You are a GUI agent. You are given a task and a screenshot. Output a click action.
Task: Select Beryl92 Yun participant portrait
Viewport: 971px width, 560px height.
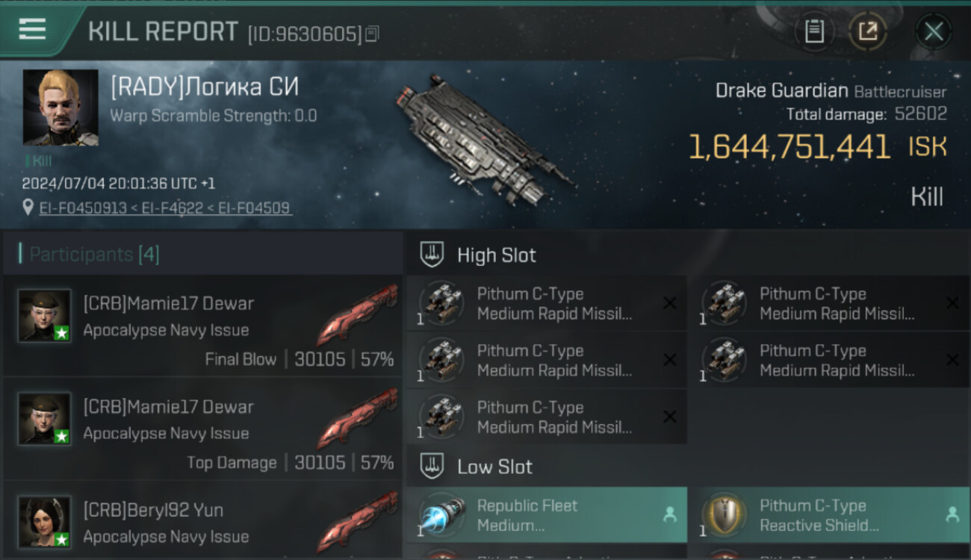[45, 522]
